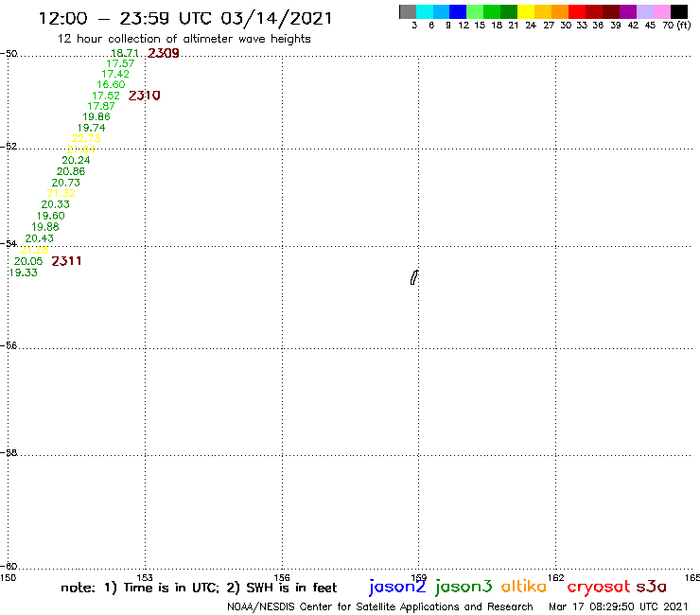
Task: Select the 19.86 wave height value
Action: 96,117
